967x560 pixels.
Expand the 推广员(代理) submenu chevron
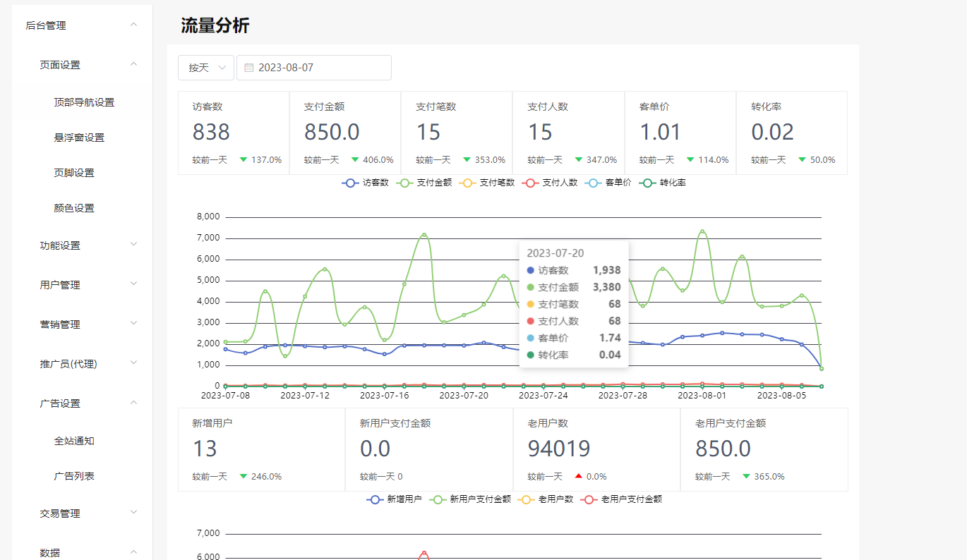133,363
